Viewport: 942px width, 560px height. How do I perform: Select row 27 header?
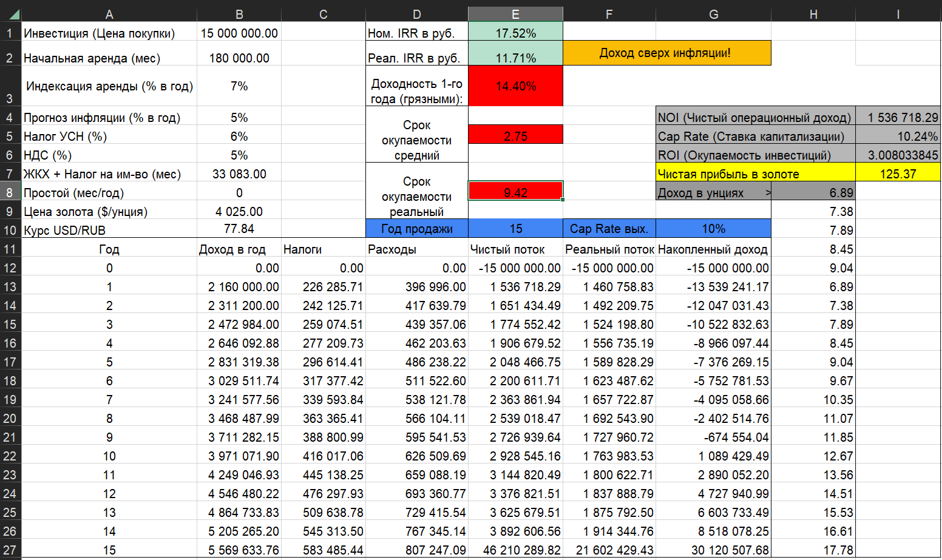coord(10,550)
